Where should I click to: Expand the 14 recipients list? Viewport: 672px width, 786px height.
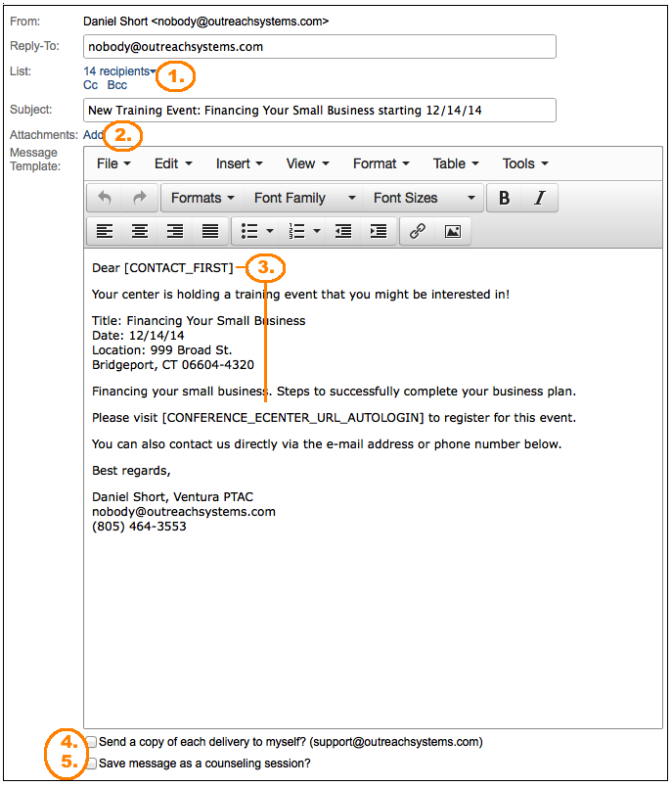point(119,71)
